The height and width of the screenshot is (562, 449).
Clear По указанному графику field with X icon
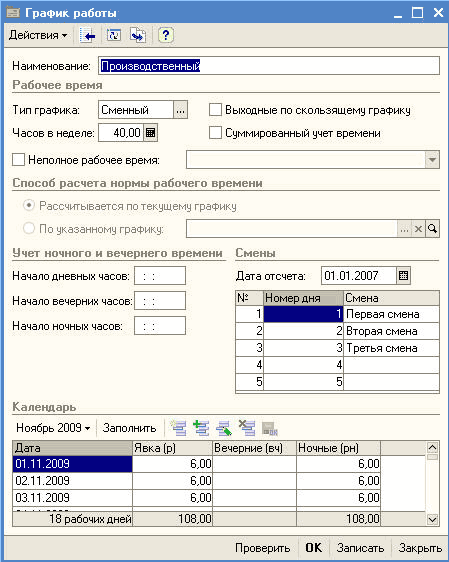418,229
